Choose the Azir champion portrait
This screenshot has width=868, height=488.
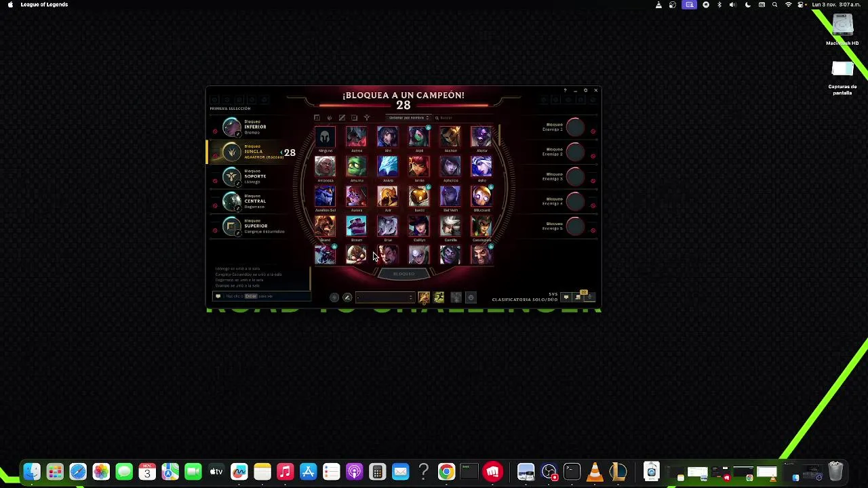[x=388, y=197]
